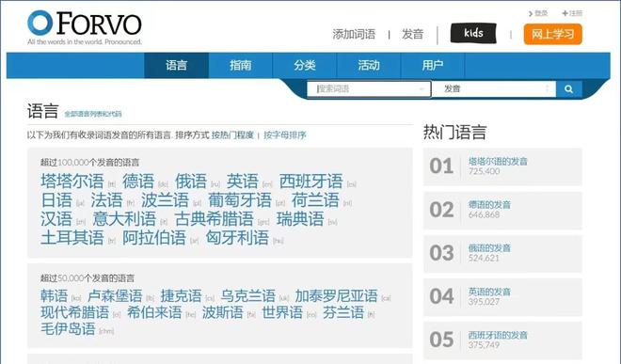Click the 全部语言列表和代码 link

93,114
